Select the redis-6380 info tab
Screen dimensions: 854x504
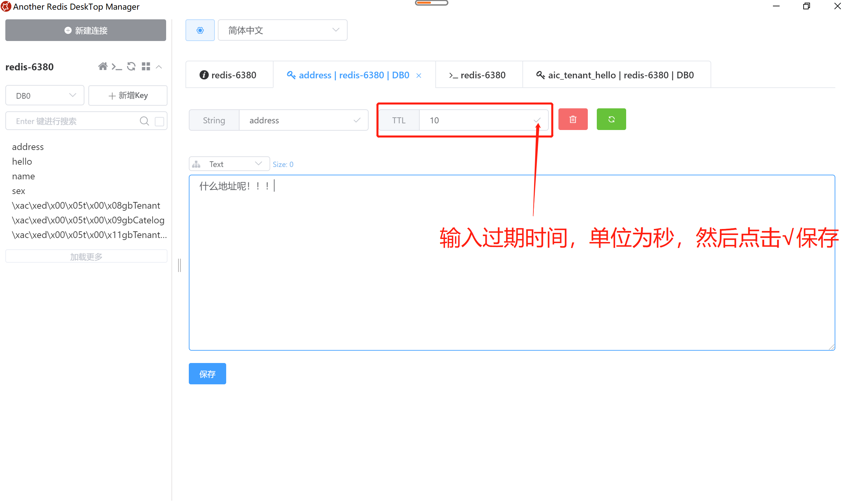tap(229, 75)
